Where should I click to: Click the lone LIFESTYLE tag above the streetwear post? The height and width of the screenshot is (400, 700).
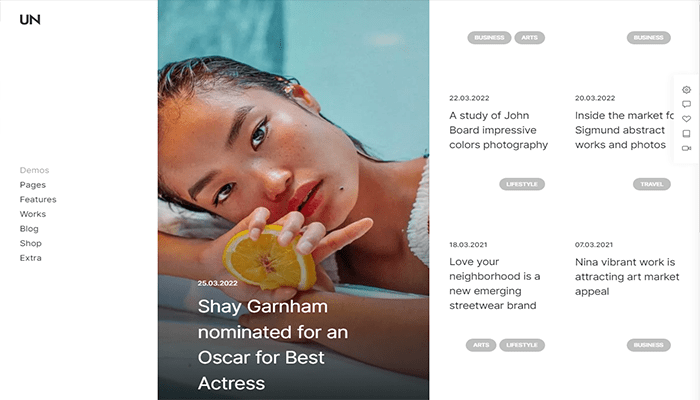[522, 184]
